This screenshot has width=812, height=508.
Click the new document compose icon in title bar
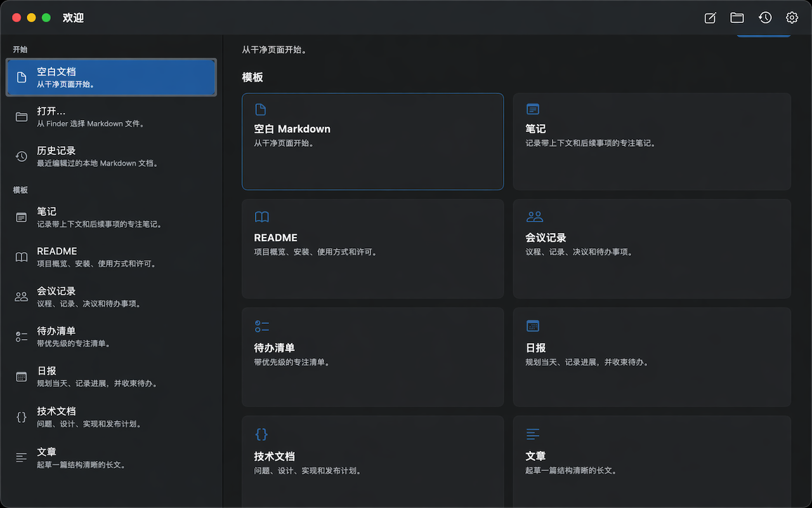710,18
